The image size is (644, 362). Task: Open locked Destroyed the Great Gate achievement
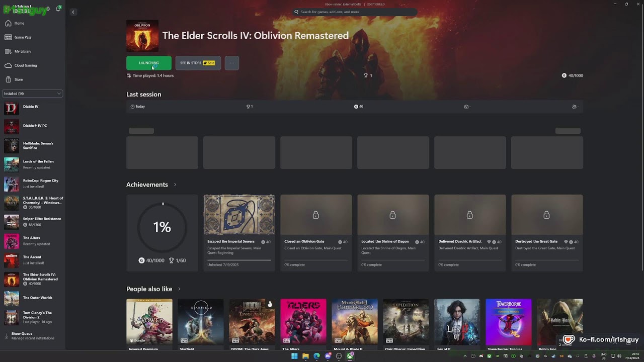click(547, 233)
